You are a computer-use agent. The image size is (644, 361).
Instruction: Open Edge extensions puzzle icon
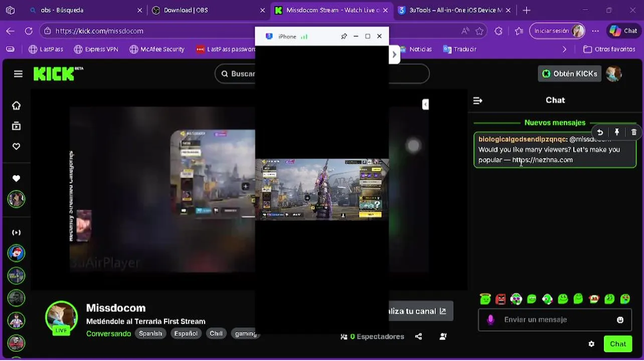tap(498, 31)
